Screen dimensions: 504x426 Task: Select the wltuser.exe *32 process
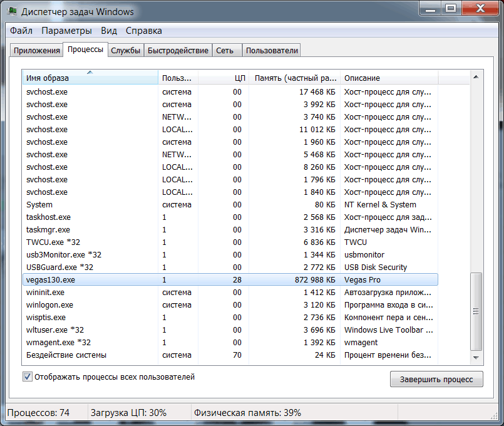tap(230, 330)
